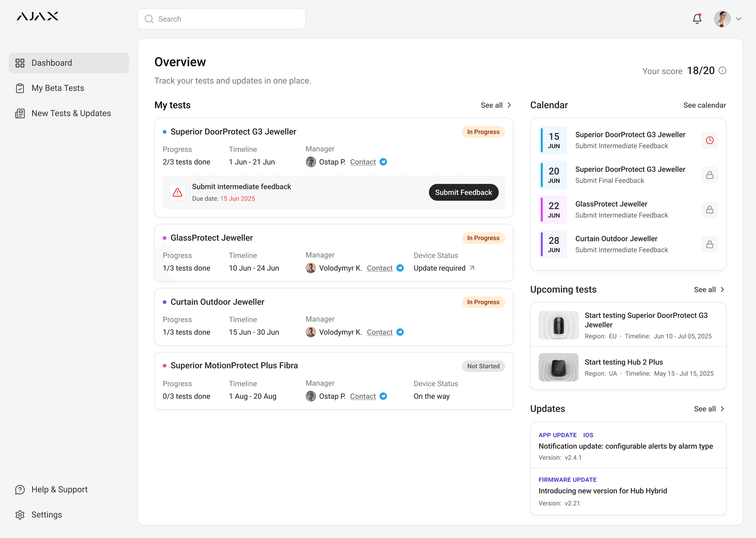Image resolution: width=756 pixels, height=538 pixels.
Task: Click the My Beta Tests clipboard icon
Action: tap(20, 88)
